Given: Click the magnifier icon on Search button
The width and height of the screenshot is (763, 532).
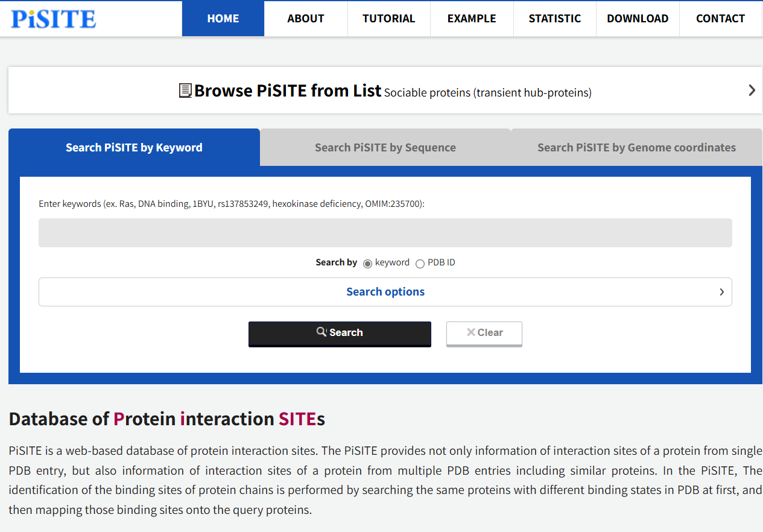Looking at the screenshot, I should (x=322, y=332).
